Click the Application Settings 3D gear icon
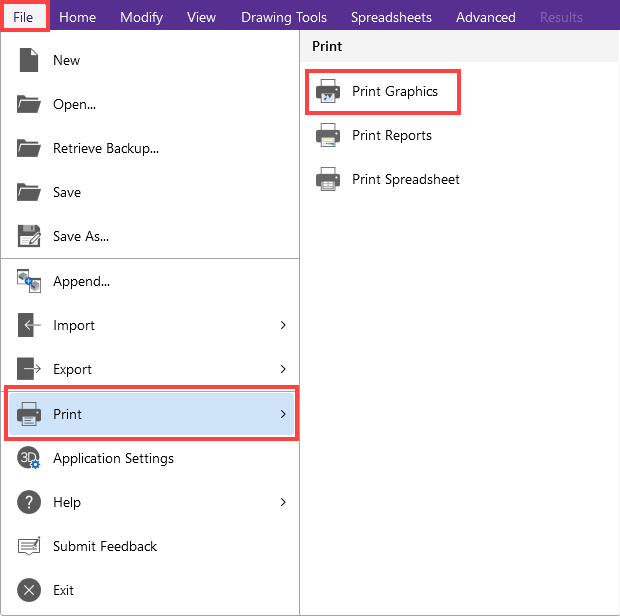This screenshot has height=616, width=620. click(28, 458)
